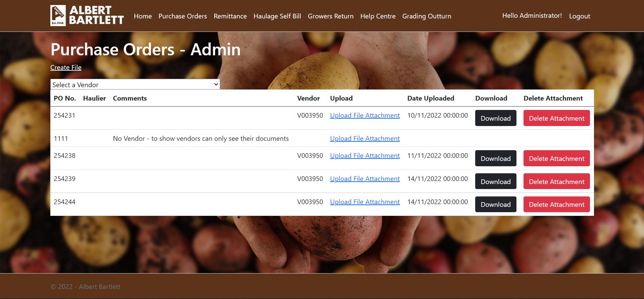Download the attachment for PO 254239
This screenshot has width=644, height=299.
496,181
